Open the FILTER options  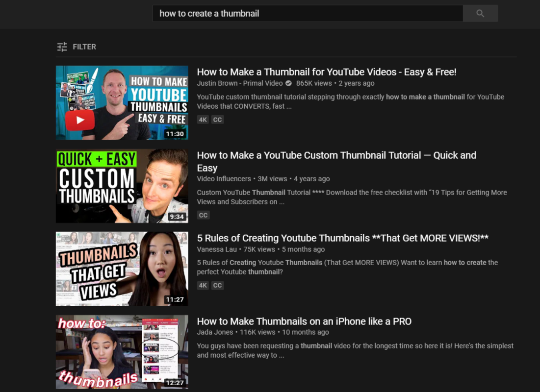pyautogui.click(x=77, y=47)
